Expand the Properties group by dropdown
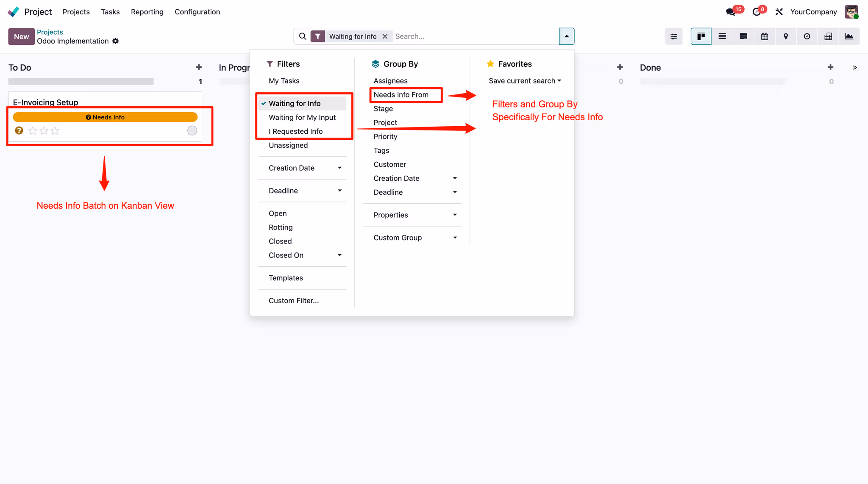Viewport: 868px width, 484px height. (x=412, y=215)
